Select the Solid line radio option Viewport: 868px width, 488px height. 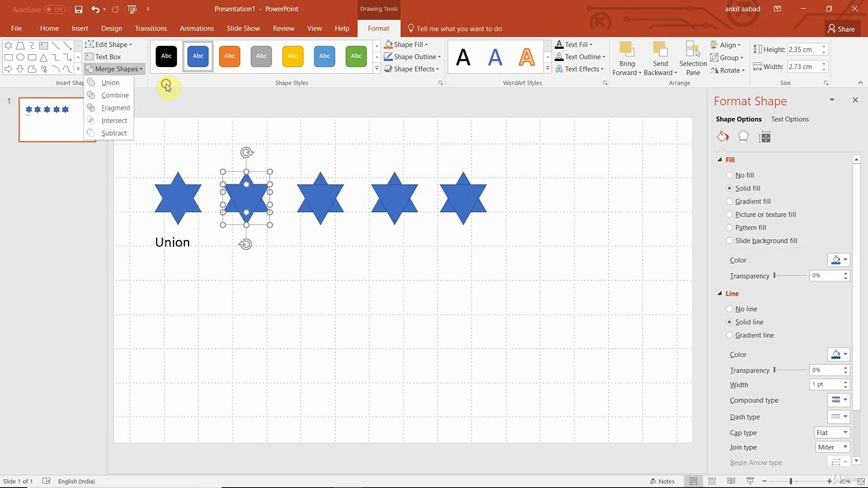point(730,322)
